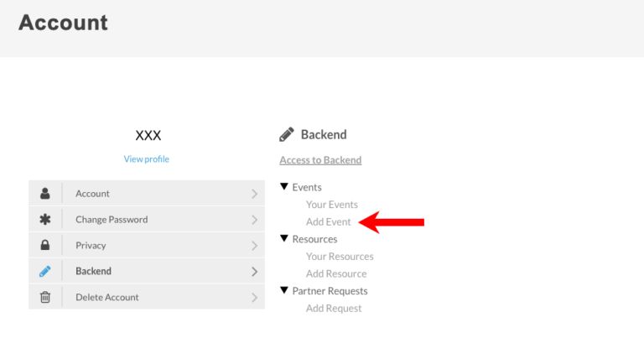Open the Privacy settings entry
The width and height of the screenshot is (644, 359).
click(91, 246)
